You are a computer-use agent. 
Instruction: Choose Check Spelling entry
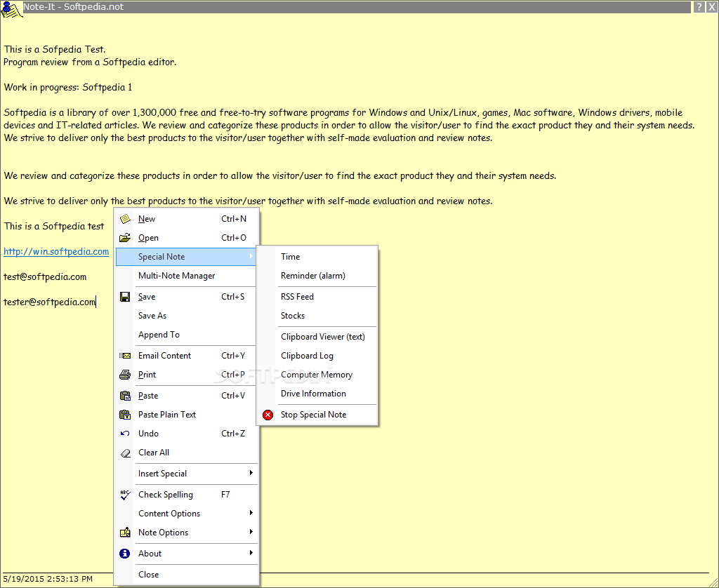pos(187,495)
